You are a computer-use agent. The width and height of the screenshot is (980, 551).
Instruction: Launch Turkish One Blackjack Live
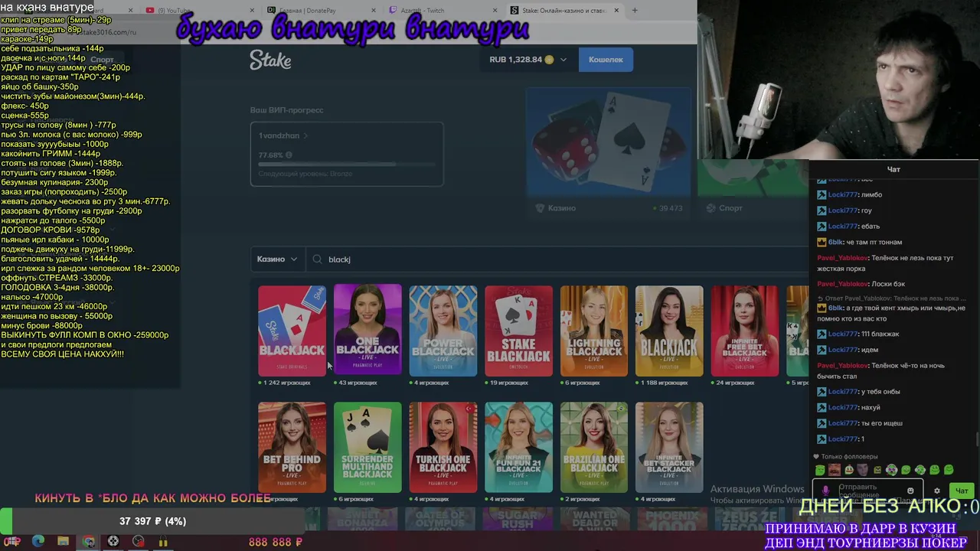click(443, 448)
